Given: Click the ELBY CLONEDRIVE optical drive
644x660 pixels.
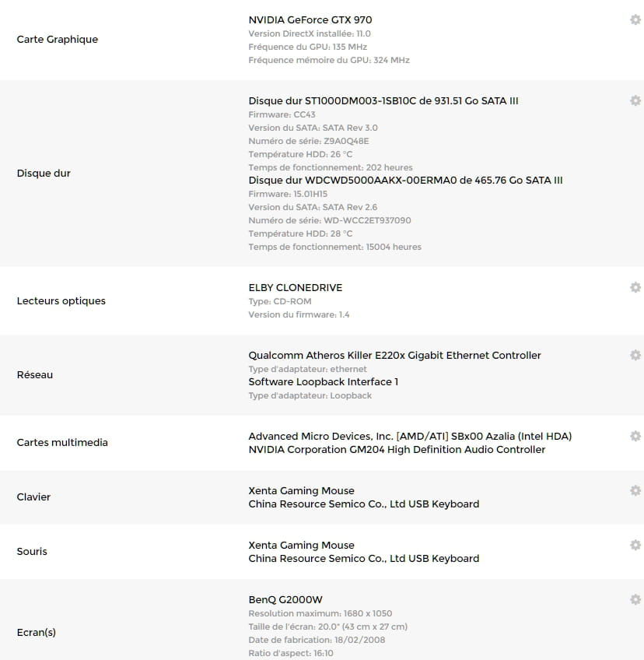Looking at the screenshot, I should pyautogui.click(x=295, y=288).
